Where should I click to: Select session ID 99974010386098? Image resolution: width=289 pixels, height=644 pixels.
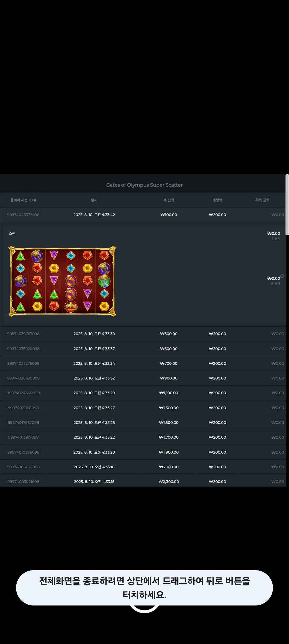point(23,452)
